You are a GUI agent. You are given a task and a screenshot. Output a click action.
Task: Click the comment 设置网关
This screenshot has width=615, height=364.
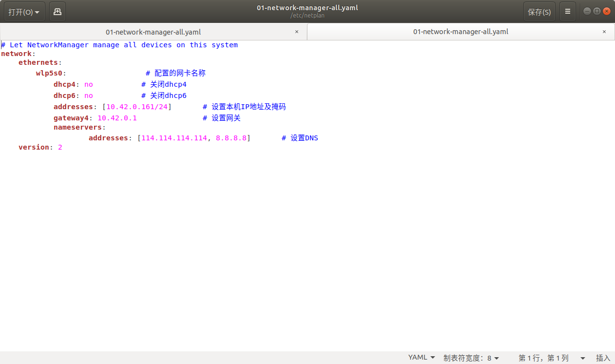click(222, 118)
